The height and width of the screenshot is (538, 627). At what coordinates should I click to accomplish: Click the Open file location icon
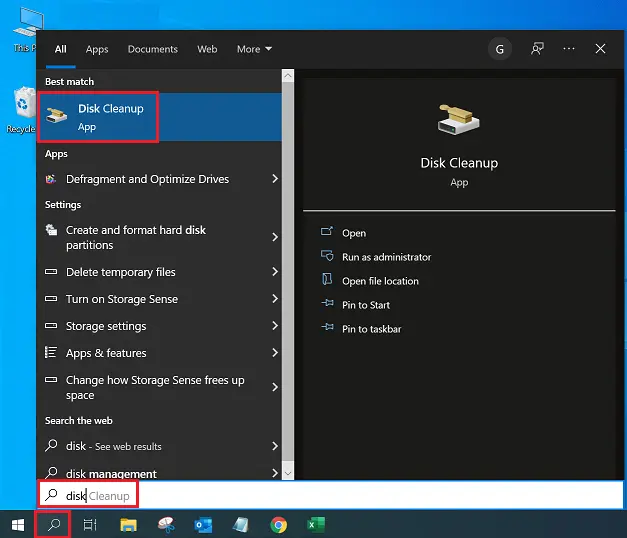click(x=327, y=279)
